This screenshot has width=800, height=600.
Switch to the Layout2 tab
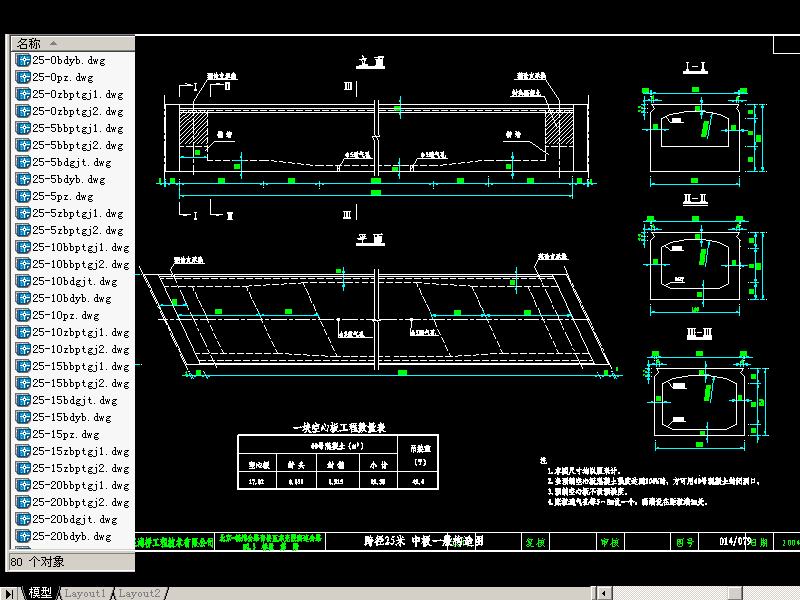[x=139, y=593]
